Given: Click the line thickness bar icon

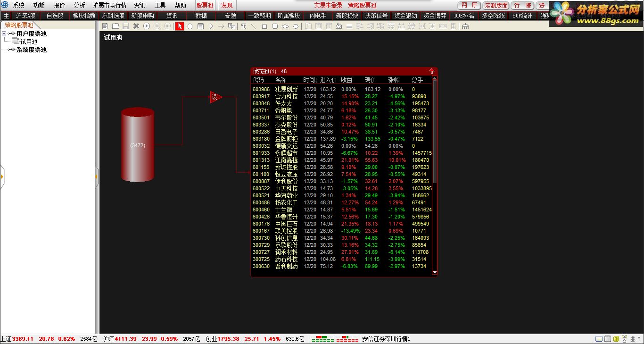Looking at the screenshot, I should tap(349, 26).
